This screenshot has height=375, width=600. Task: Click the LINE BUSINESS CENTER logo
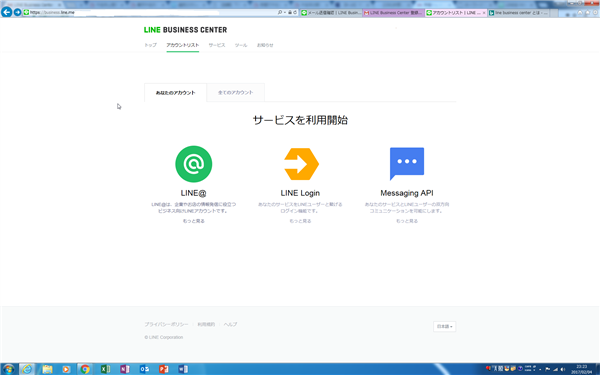[185, 30]
